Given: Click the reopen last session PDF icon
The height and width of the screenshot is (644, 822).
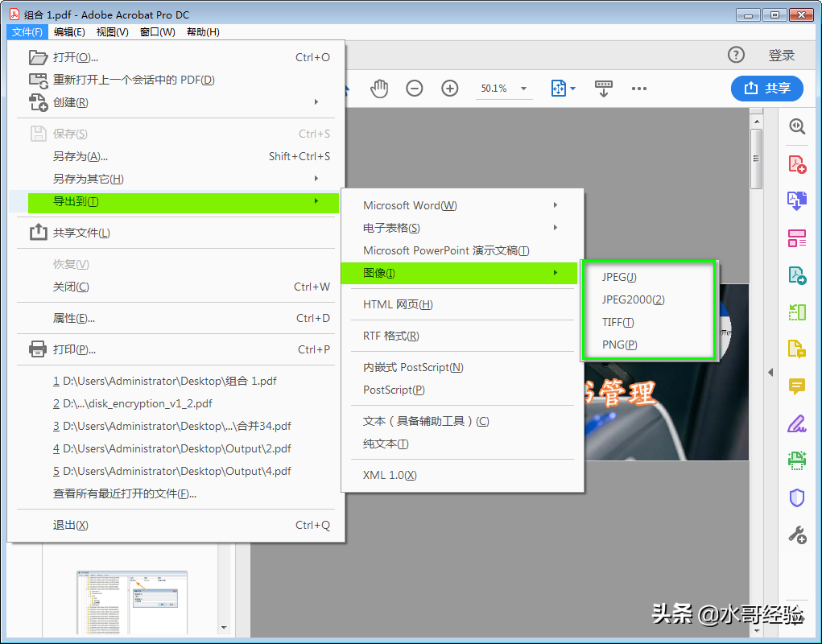Looking at the screenshot, I should (38, 80).
